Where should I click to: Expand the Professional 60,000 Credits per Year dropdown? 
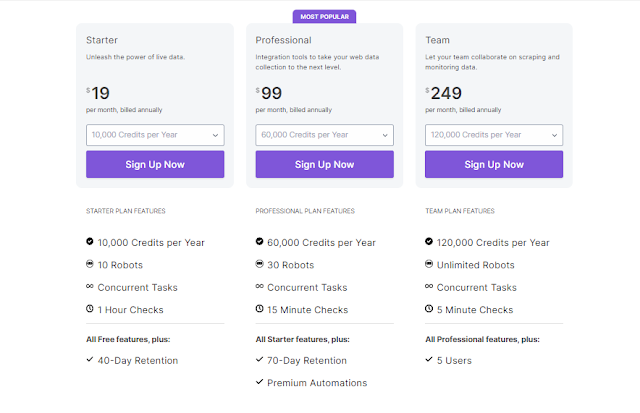324,135
